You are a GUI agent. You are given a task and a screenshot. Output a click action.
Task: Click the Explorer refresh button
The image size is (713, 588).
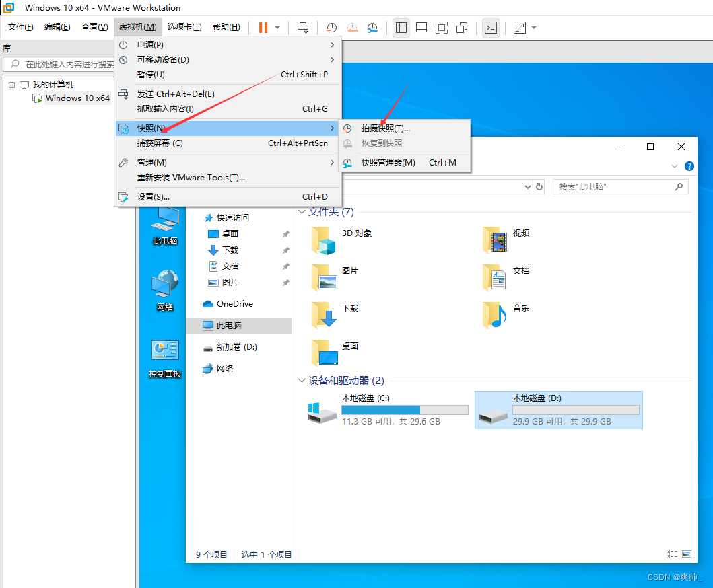click(539, 187)
